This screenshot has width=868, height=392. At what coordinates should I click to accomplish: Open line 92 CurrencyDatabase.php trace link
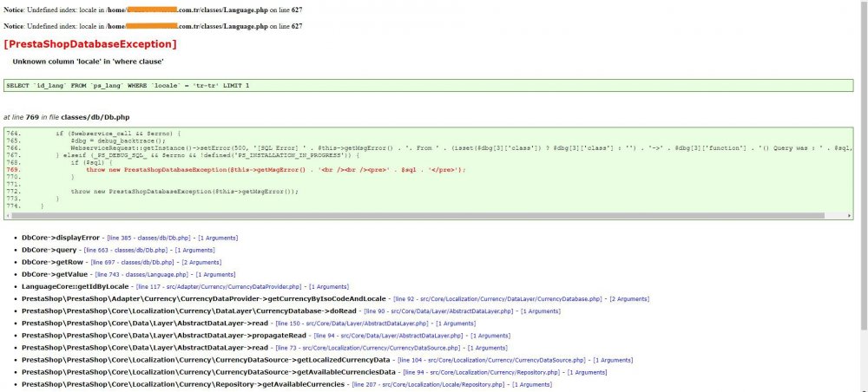497,298
